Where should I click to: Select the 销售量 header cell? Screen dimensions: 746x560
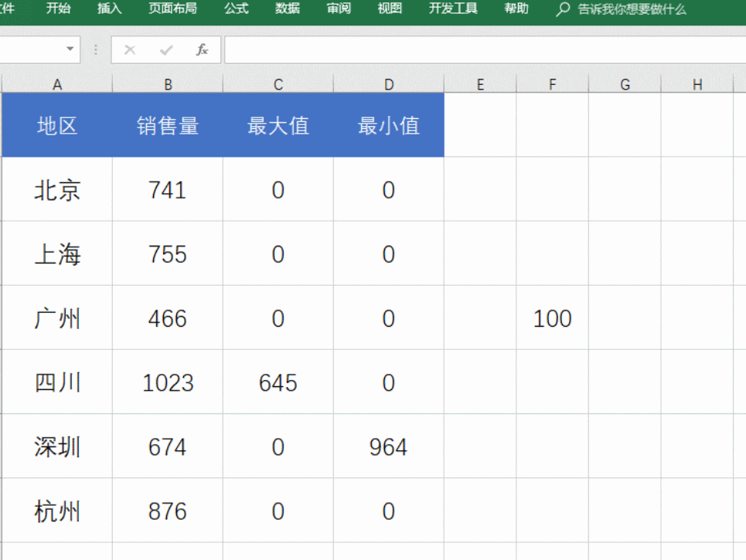click(x=168, y=125)
